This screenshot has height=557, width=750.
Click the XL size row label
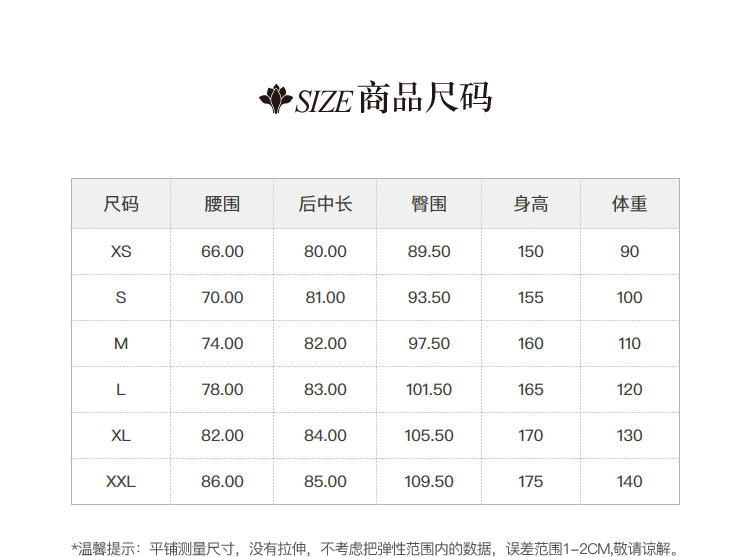121,435
